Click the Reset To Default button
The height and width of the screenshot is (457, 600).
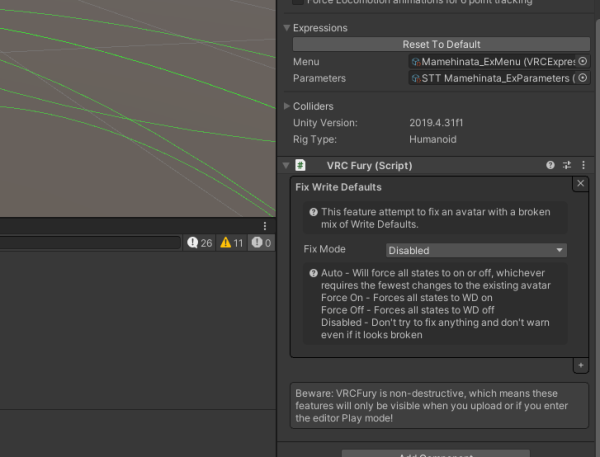coord(441,44)
